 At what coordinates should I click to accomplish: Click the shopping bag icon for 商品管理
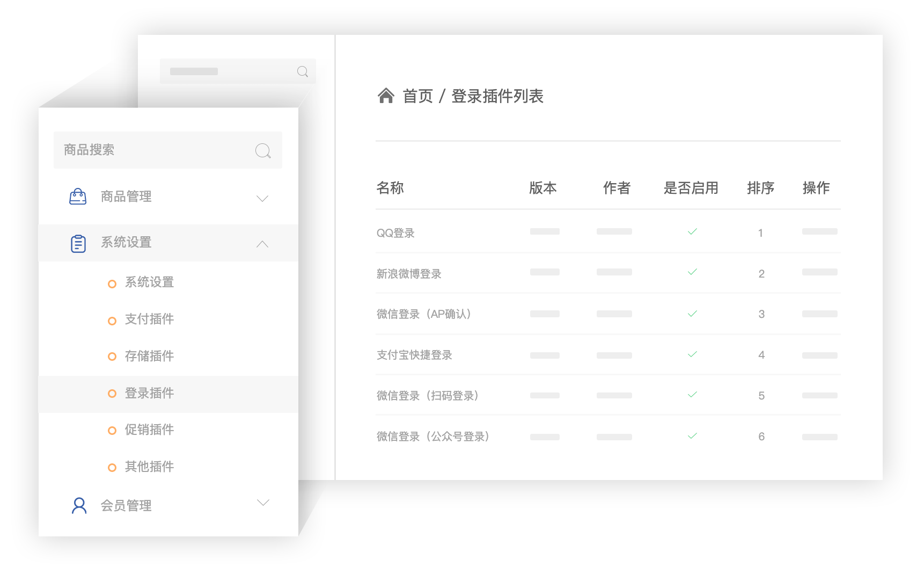pyautogui.click(x=78, y=197)
